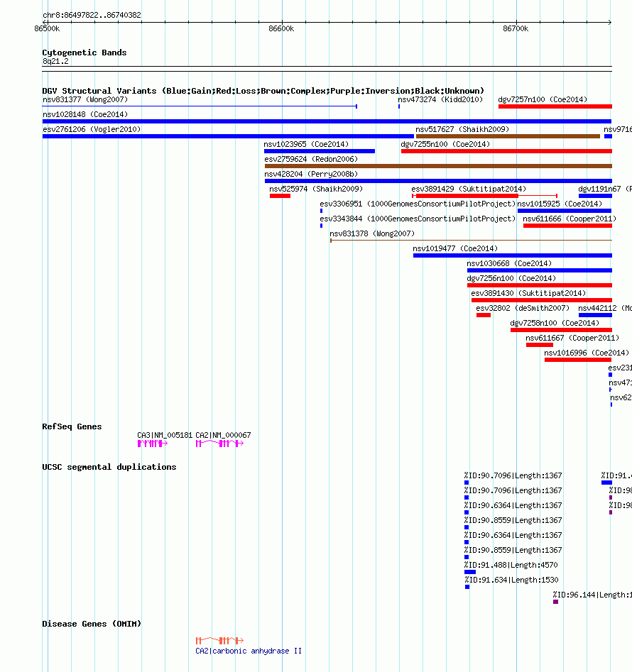Click the nsv1023965 (Coe2014) label
632x672 pixels.
pos(306,145)
